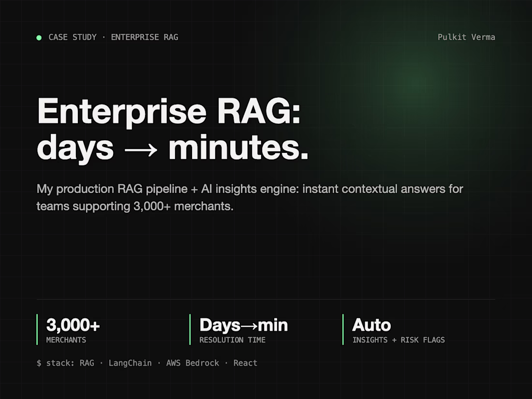Select the INSIGHTS + RISK FLAGS label

[x=399, y=340]
